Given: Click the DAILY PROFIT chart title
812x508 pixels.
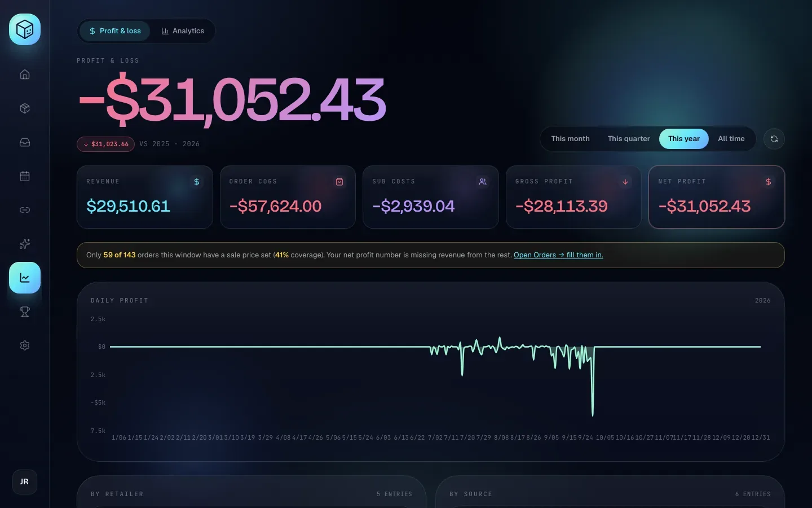Looking at the screenshot, I should 120,300.
